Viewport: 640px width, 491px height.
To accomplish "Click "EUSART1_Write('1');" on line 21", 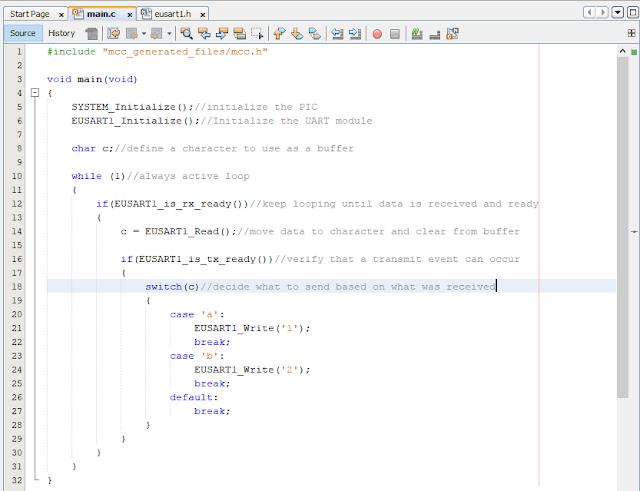I will click(252, 328).
